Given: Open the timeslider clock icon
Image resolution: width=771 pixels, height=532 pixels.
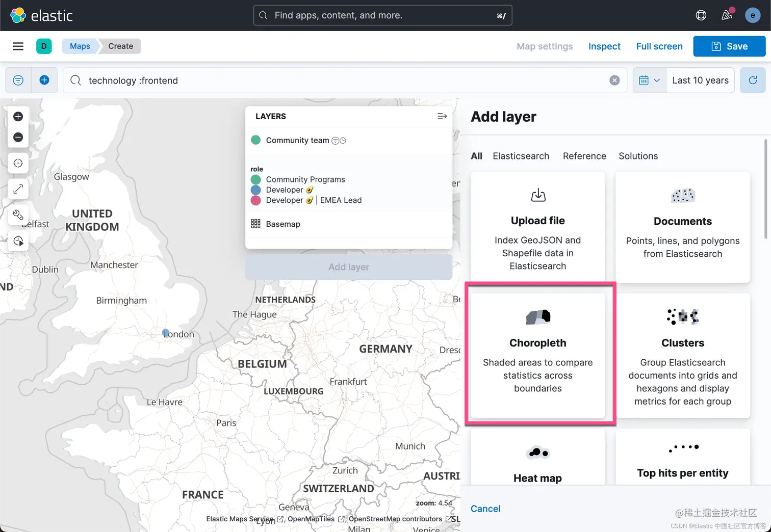Looking at the screenshot, I should click(18, 241).
